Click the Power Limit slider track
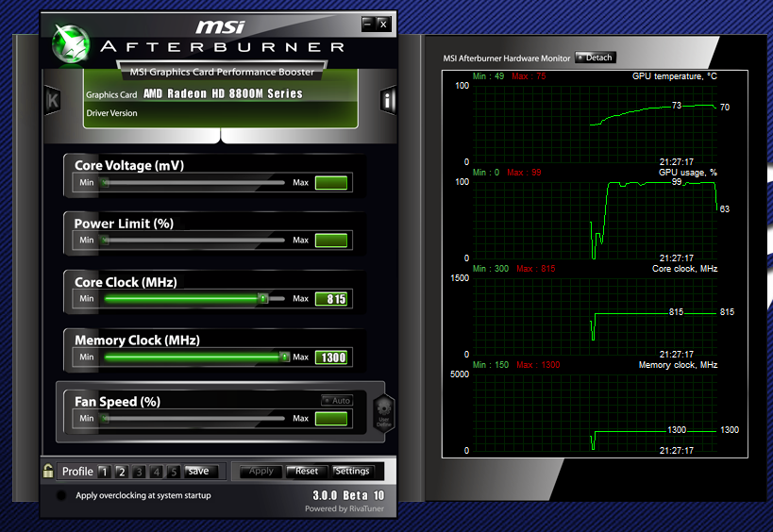 click(x=194, y=241)
